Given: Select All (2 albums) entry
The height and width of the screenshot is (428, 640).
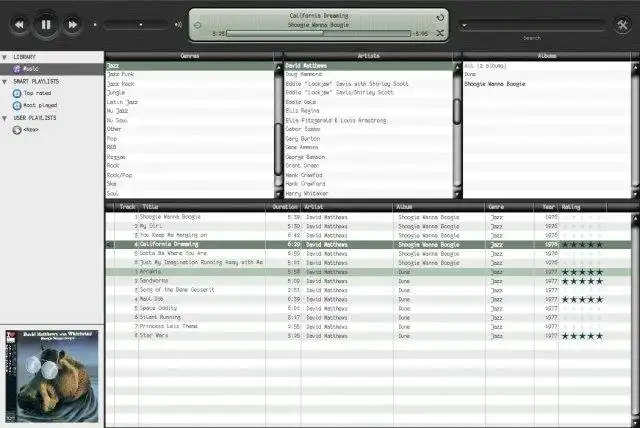Looking at the screenshot, I should coord(547,66).
